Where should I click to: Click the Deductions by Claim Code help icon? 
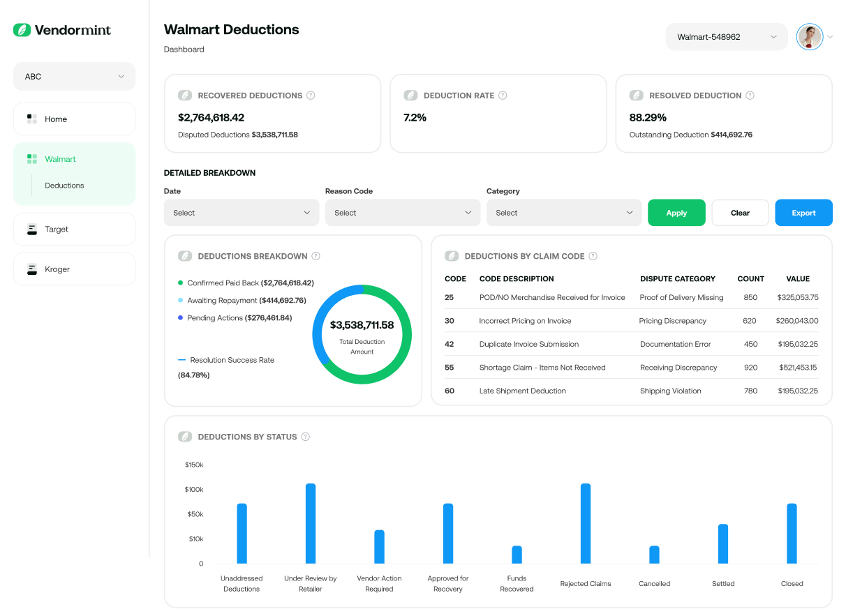click(x=593, y=256)
